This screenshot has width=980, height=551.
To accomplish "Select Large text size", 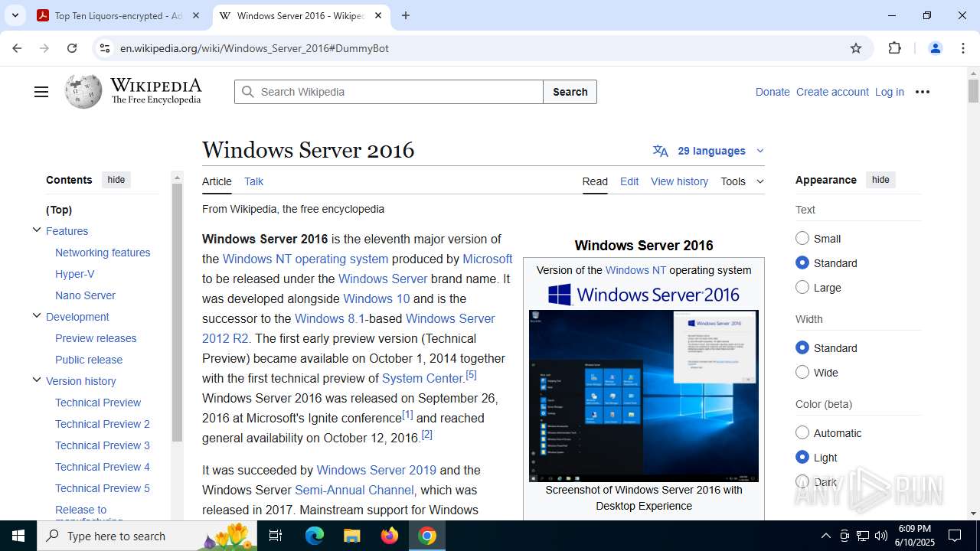I will click(802, 287).
